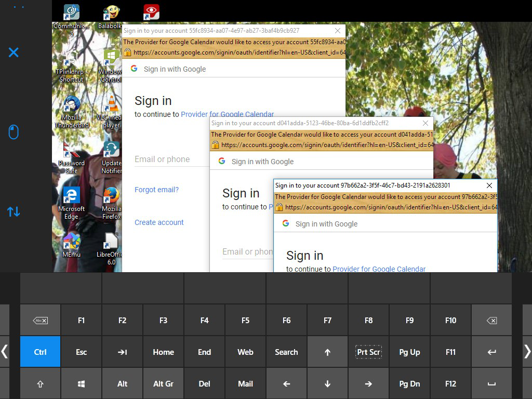Tap the F7 function key
532x399 pixels.
click(327, 320)
